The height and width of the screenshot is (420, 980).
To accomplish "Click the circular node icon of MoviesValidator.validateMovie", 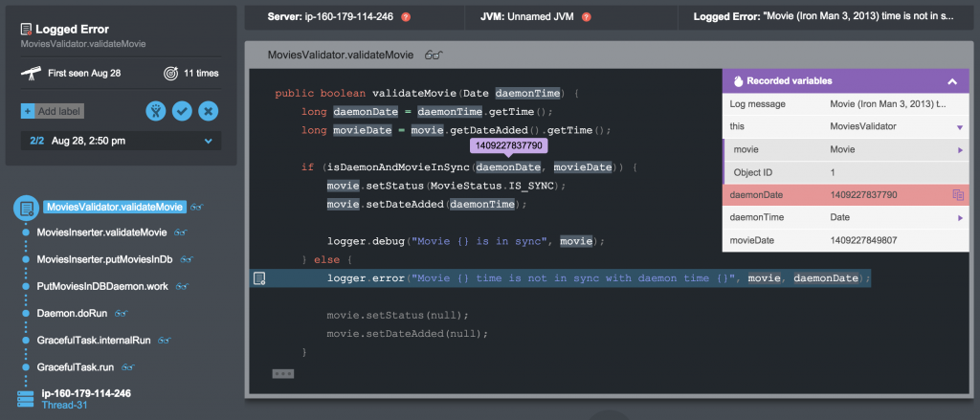I will [x=26, y=209].
